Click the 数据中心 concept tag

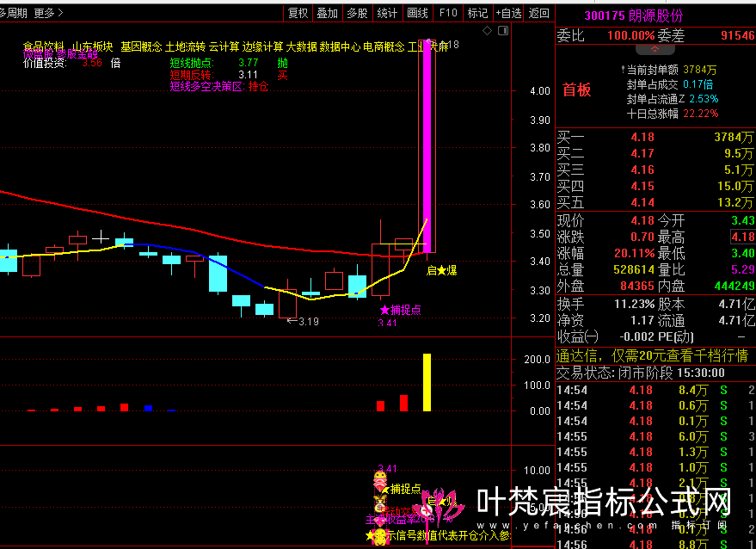click(x=340, y=46)
